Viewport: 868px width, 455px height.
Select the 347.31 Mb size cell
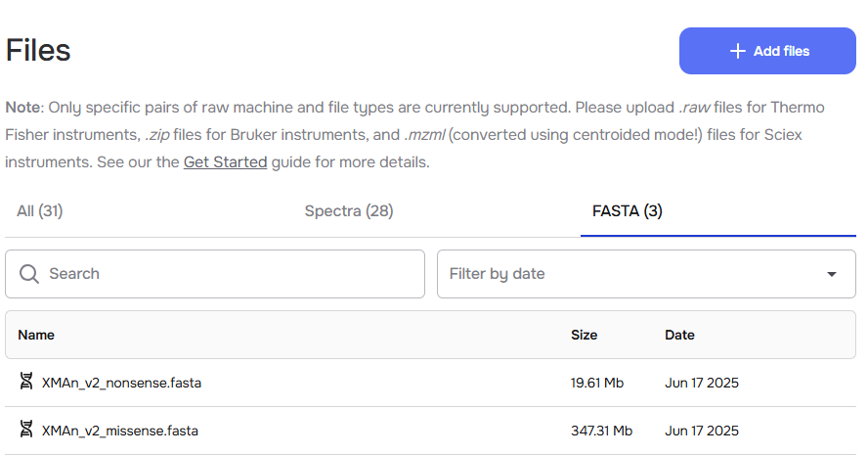point(602,432)
